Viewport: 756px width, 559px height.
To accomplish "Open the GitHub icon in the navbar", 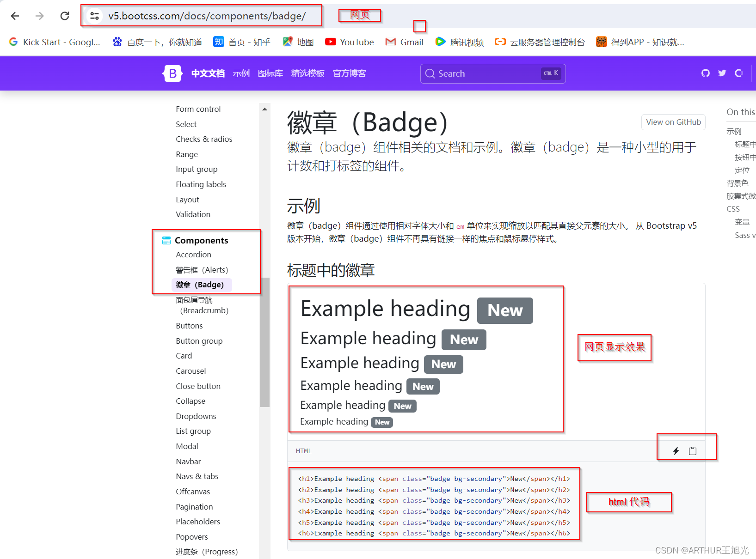I will click(x=705, y=73).
